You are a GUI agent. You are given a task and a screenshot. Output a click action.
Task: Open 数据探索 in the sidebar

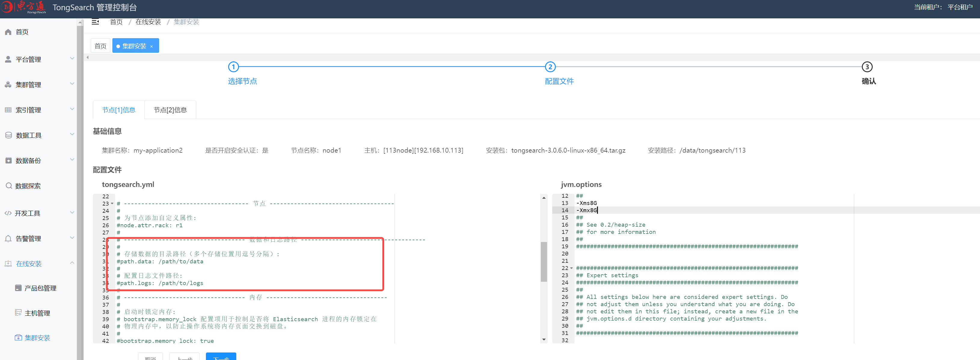(x=28, y=186)
